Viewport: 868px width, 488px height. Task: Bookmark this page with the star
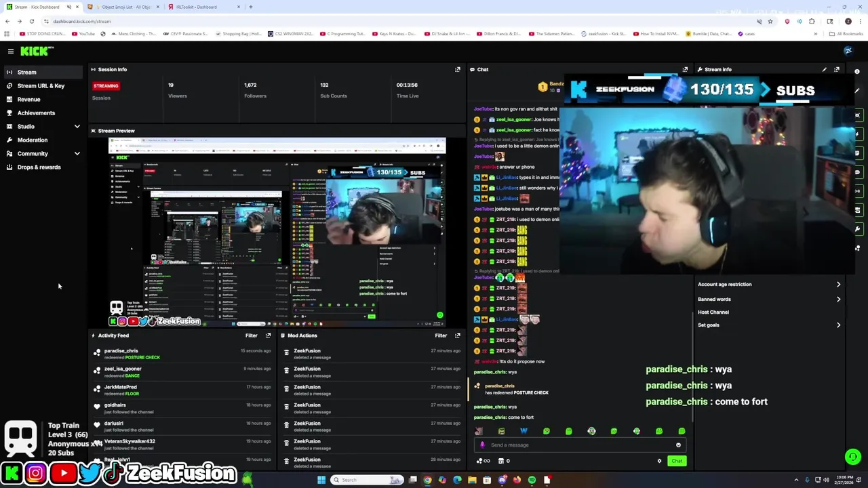click(770, 22)
